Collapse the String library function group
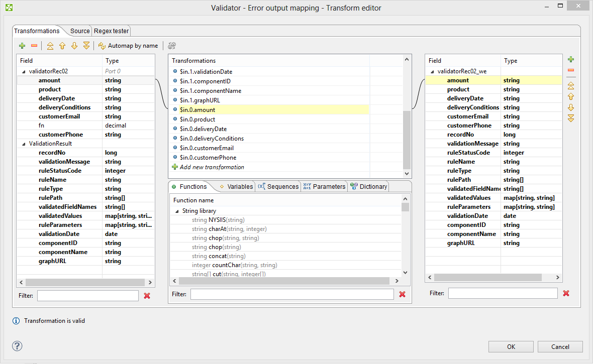 pyautogui.click(x=177, y=211)
